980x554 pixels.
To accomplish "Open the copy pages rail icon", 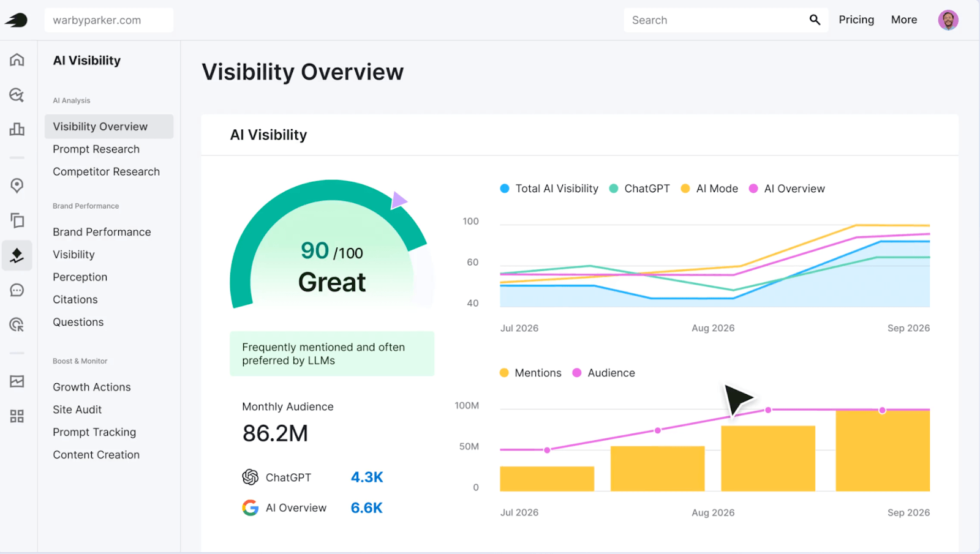I will [x=17, y=220].
